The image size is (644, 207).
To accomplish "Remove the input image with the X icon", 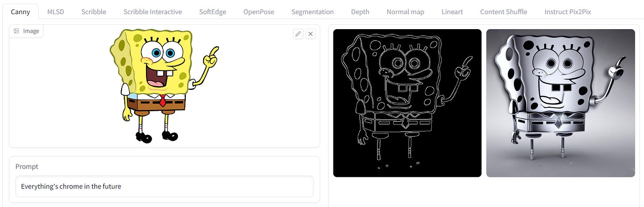I will pos(310,34).
